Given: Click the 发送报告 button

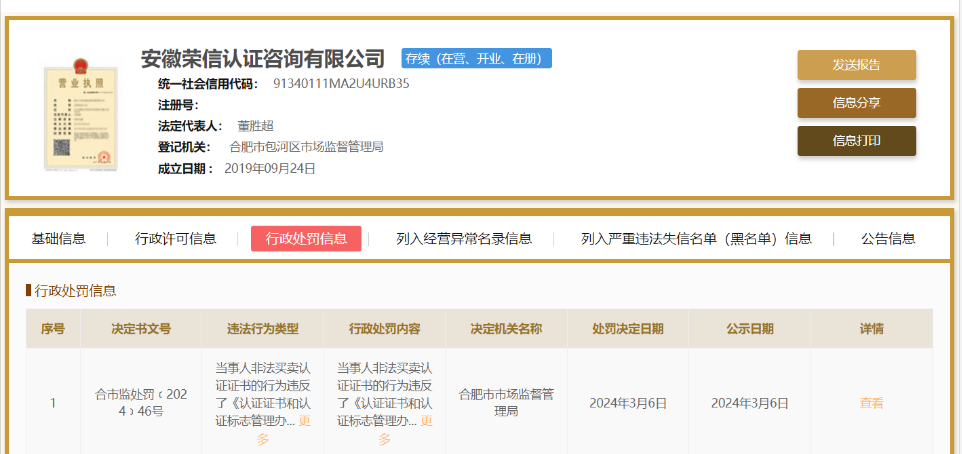Looking at the screenshot, I should [856, 65].
